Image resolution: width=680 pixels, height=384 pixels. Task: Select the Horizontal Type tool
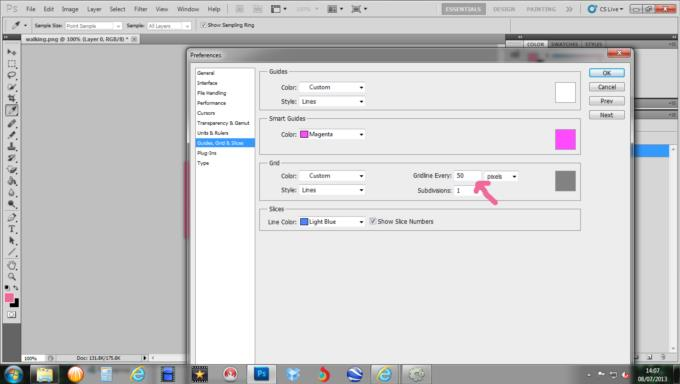click(x=12, y=229)
